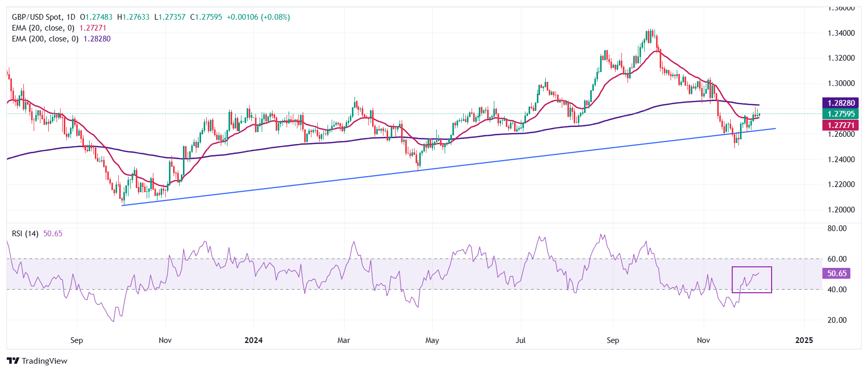Click the 20.00 RSI axis label
The height and width of the screenshot is (372, 868).
pyautogui.click(x=836, y=320)
